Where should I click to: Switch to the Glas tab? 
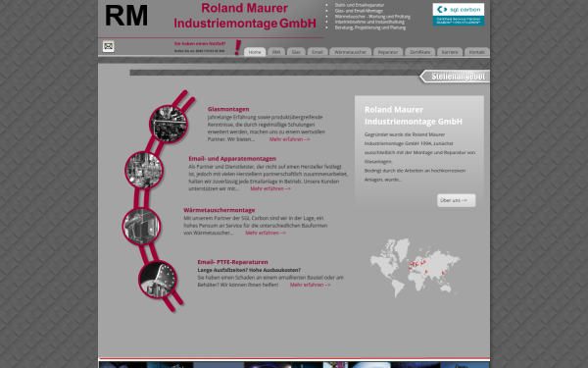coord(296,52)
